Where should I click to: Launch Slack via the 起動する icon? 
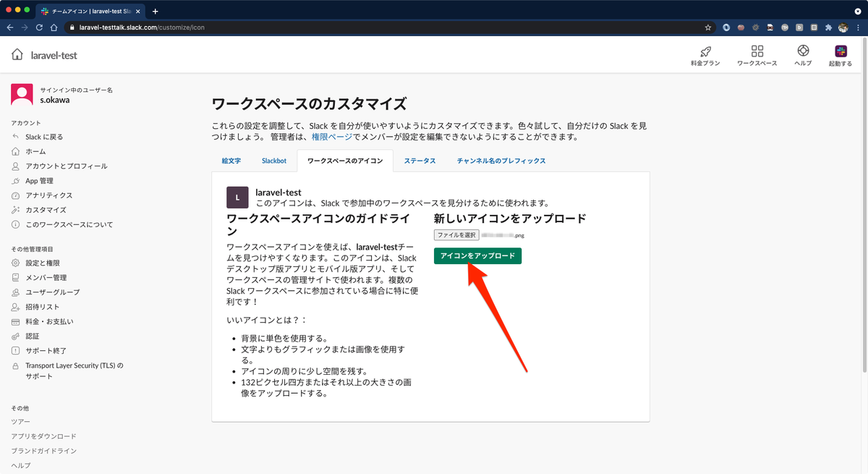pos(840,52)
